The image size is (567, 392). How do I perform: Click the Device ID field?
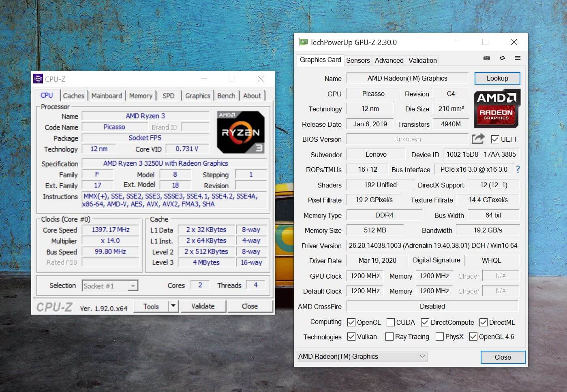481,154
